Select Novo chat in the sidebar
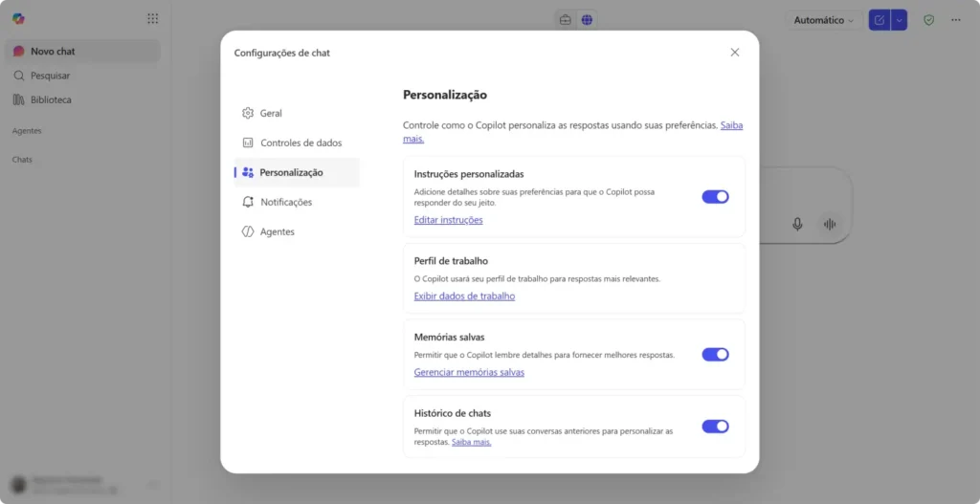This screenshot has height=504, width=980. (82, 52)
